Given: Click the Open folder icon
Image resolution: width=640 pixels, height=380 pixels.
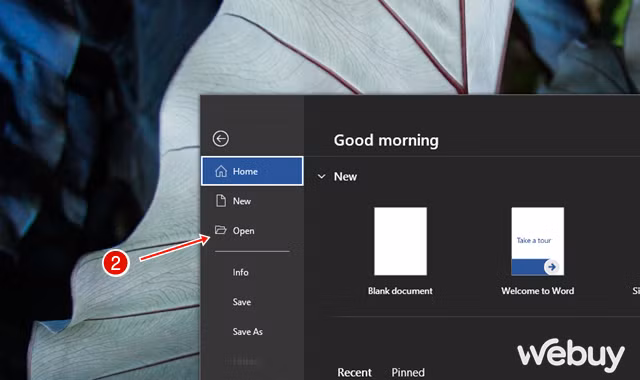Looking at the screenshot, I should [x=221, y=230].
